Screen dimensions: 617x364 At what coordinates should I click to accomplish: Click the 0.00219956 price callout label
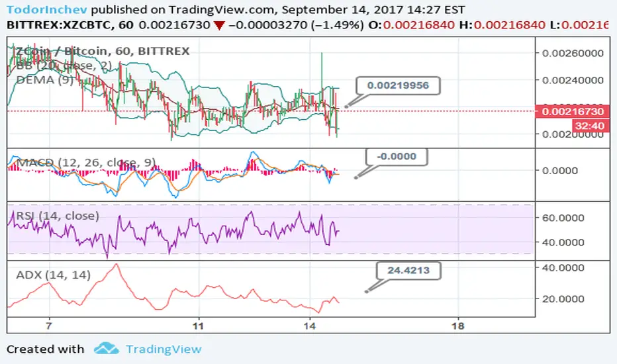coord(398,85)
